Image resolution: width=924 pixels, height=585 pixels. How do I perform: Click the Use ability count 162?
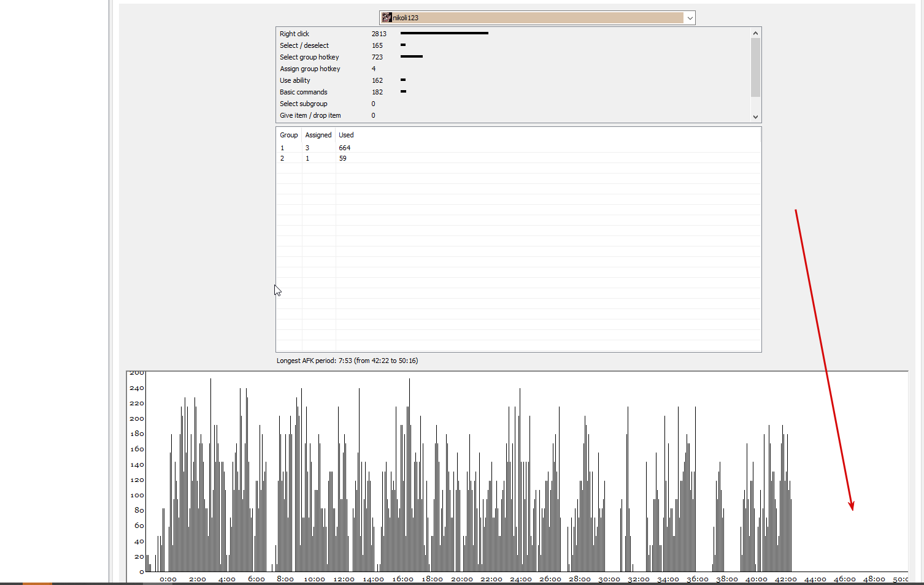point(377,80)
